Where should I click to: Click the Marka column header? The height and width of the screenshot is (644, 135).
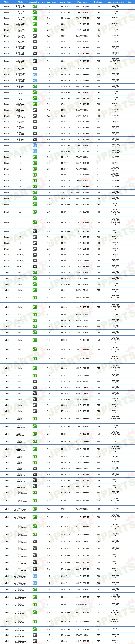[x=7, y=2]
